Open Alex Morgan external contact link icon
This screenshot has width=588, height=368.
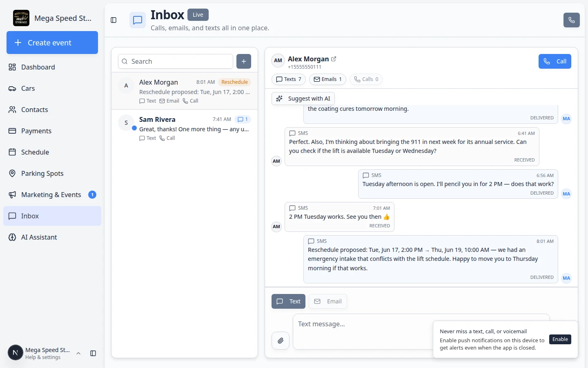click(x=334, y=59)
